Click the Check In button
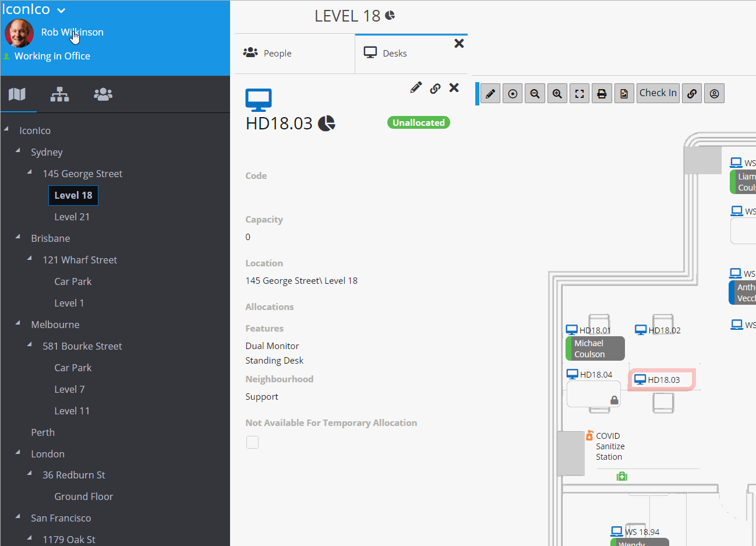The width and height of the screenshot is (756, 546). click(x=658, y=93)
